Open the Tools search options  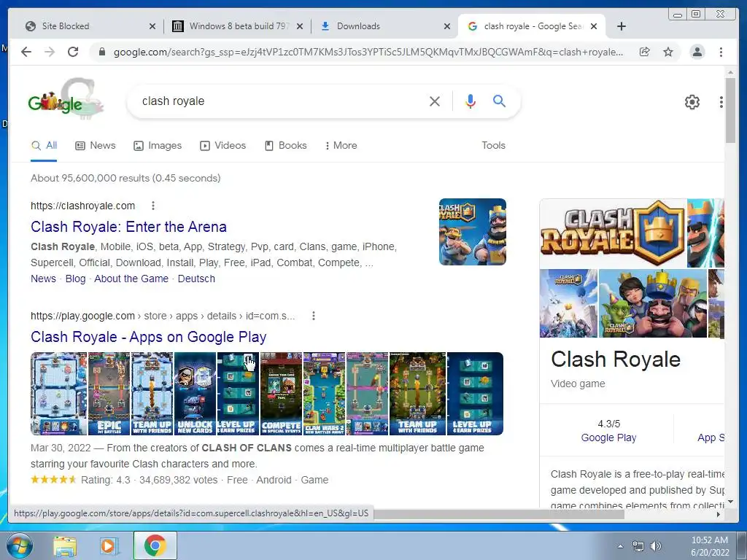[493, 145]
